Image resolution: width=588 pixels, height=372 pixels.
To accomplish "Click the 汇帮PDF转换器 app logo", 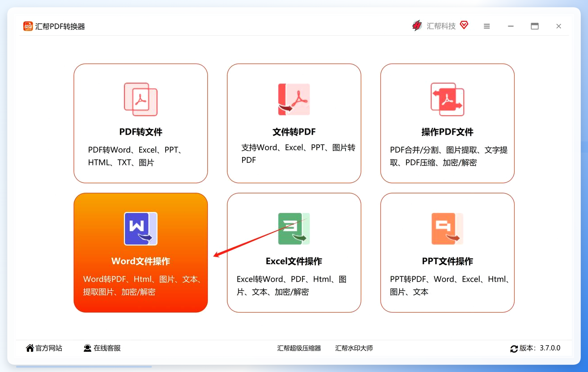I will tap(28, 26).
